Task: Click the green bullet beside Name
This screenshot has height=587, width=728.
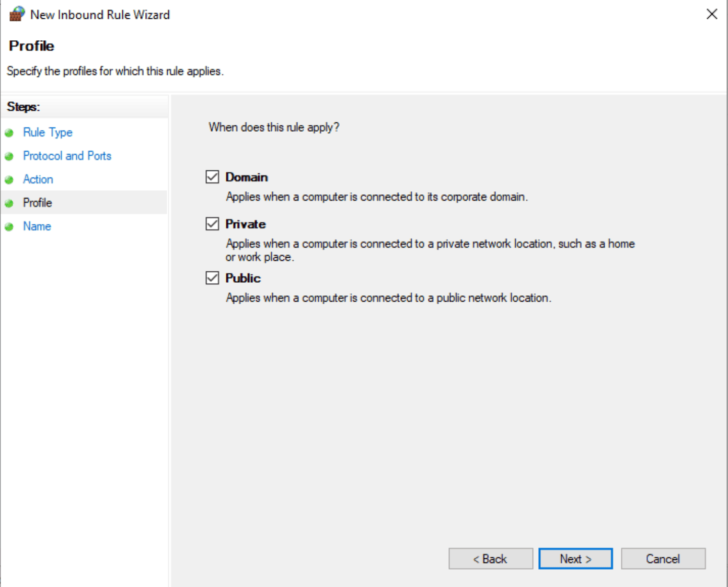Action: coord(9,226)
